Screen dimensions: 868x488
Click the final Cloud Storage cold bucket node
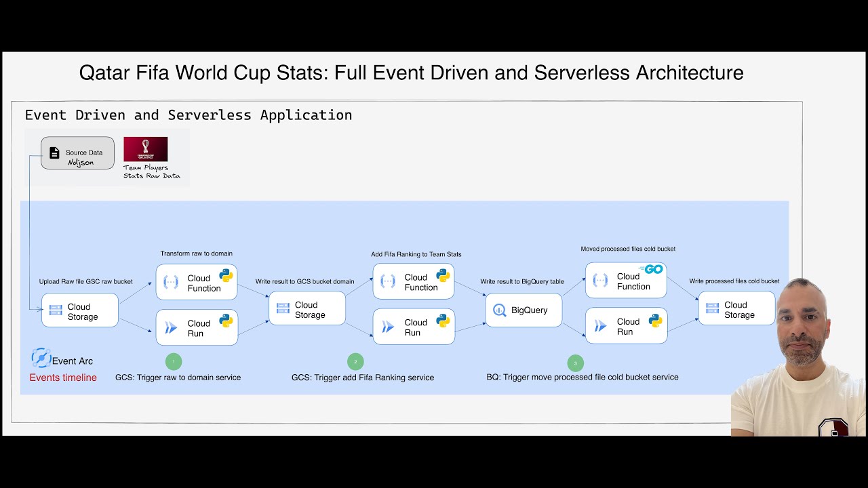tap(736, 308)
